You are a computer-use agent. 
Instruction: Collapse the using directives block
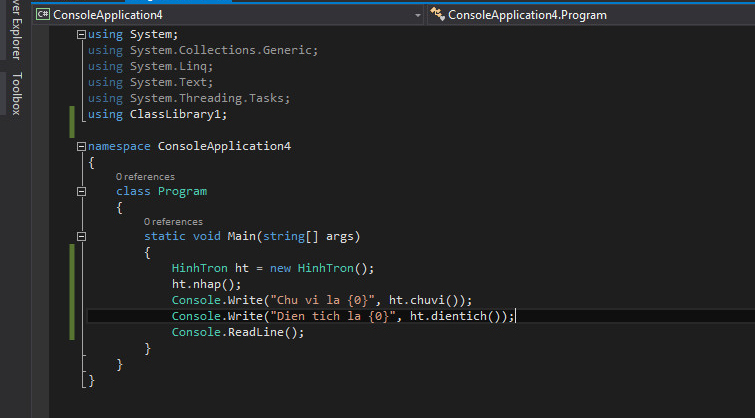tap(82, 35)
